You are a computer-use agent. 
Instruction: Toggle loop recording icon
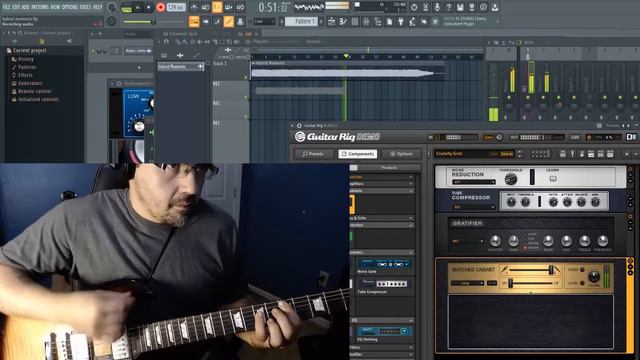(x=240, y=7)
